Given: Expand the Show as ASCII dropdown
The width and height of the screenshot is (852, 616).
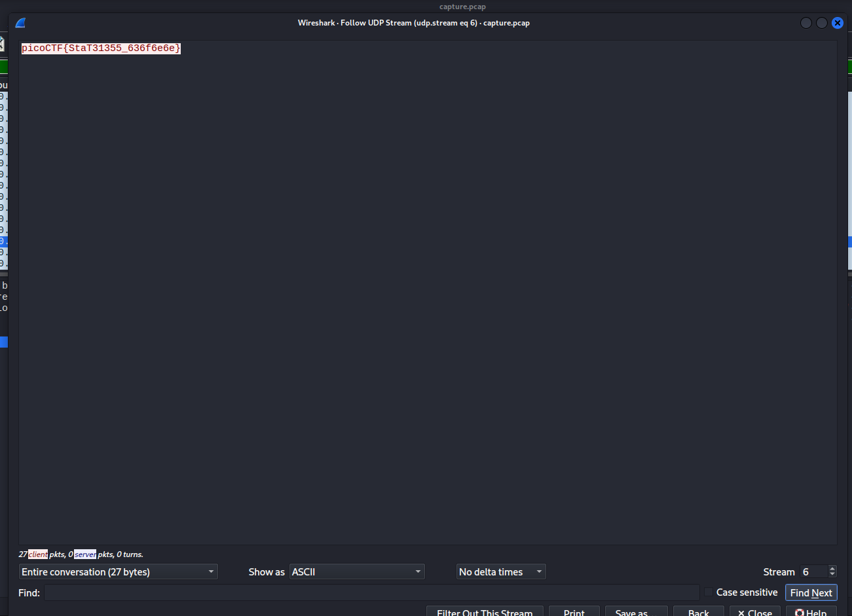Looking at the screenshot, I should [357, 572].
